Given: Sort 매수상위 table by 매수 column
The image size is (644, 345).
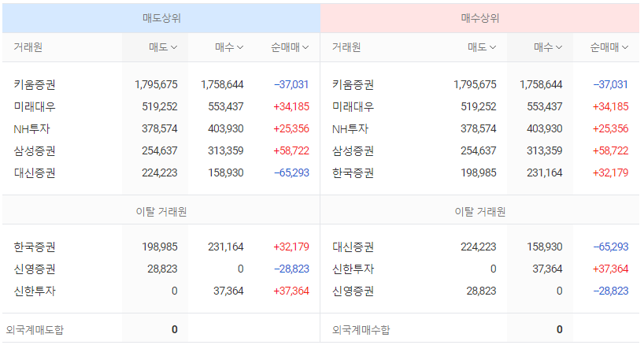Looking at the screenshot, I should click(x=548, y=47).
